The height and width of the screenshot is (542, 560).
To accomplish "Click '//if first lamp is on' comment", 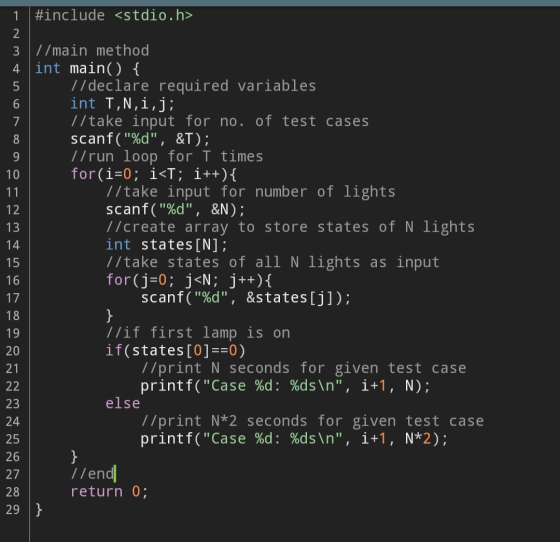I will (x=198, y=333).
